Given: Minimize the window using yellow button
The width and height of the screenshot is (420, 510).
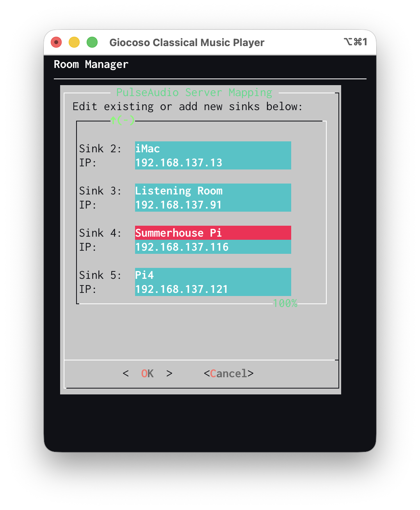Looking at the screenshot, I should pyautogui.click(x=74, y=42).
